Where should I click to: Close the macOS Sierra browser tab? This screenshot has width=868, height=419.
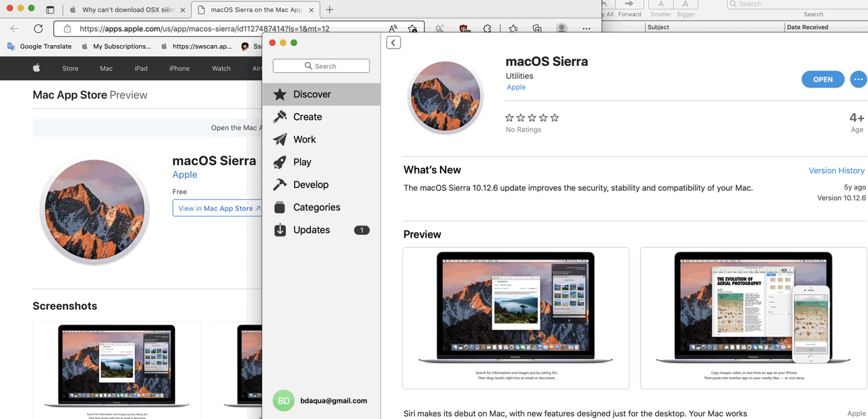pyautogui.click(x=311, y=10)
